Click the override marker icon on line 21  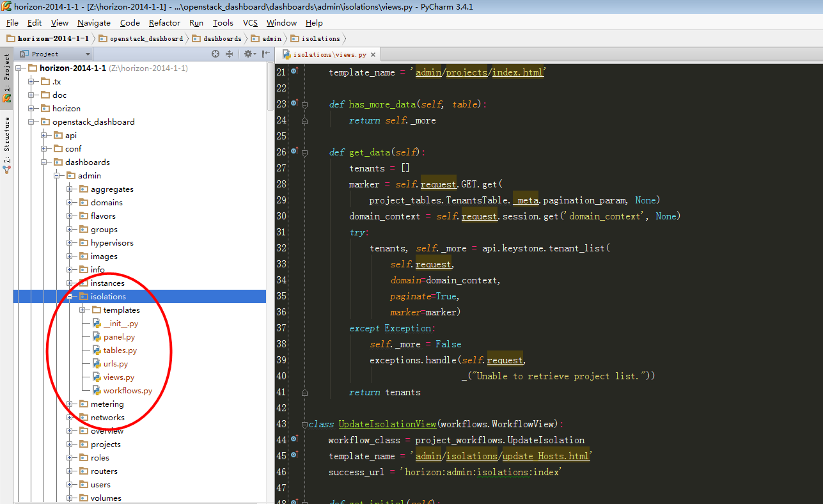294,72
